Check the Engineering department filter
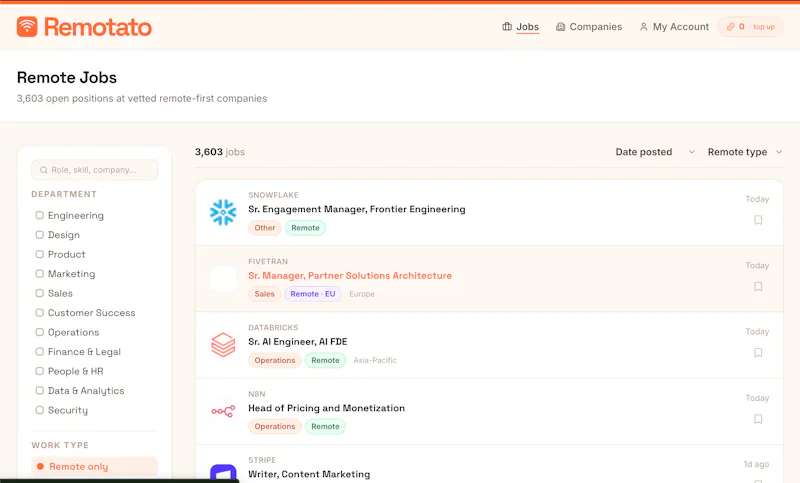This screenshot has height=483, width=800. [39, 215]
